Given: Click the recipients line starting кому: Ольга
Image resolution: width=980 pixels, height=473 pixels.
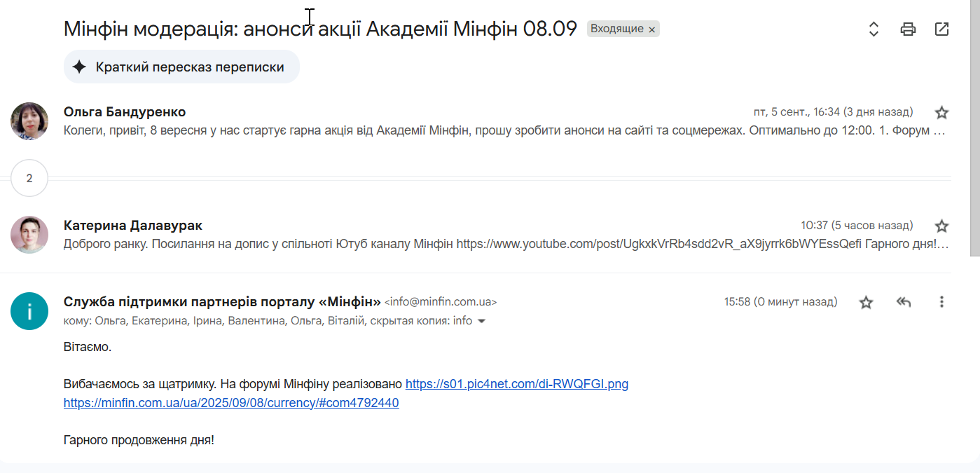Looking at the screenshot, I should [268, 321].
